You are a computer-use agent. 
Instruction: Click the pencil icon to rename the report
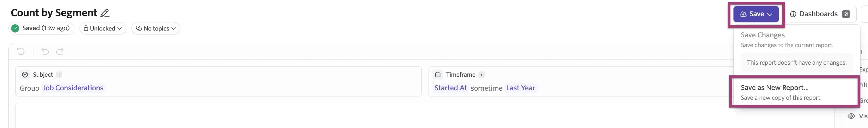pyautogui.click(x=105, y=13)
